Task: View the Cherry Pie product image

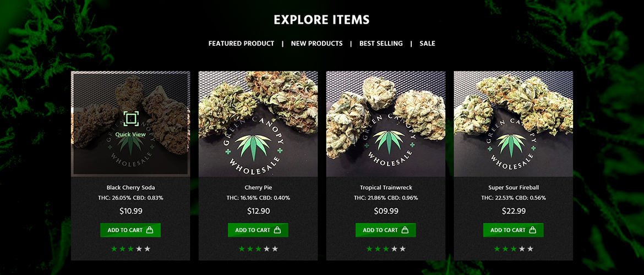Action: (258, 124)
